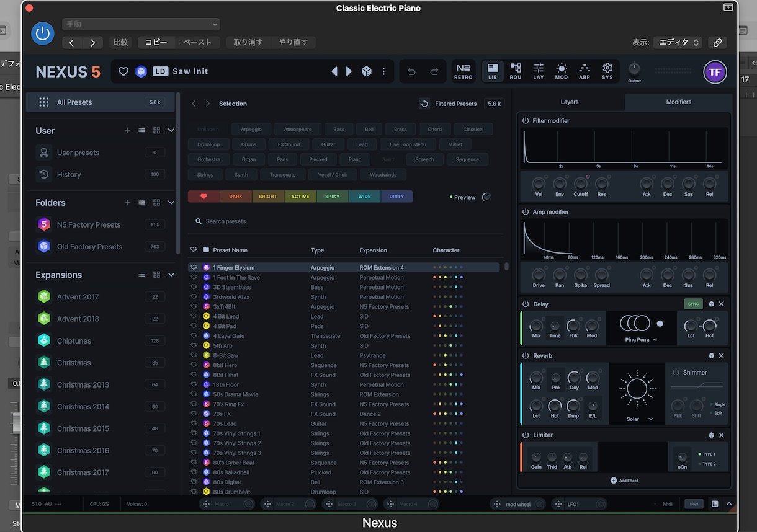The image size is (757, 532).
Task: Filter presets by DARK character tag
Action: coord(236,197)
